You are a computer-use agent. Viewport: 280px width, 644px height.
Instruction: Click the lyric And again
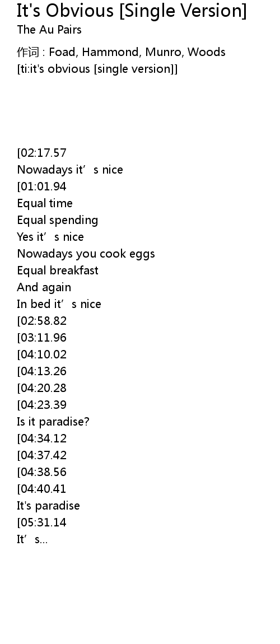(x=44, y=287)
